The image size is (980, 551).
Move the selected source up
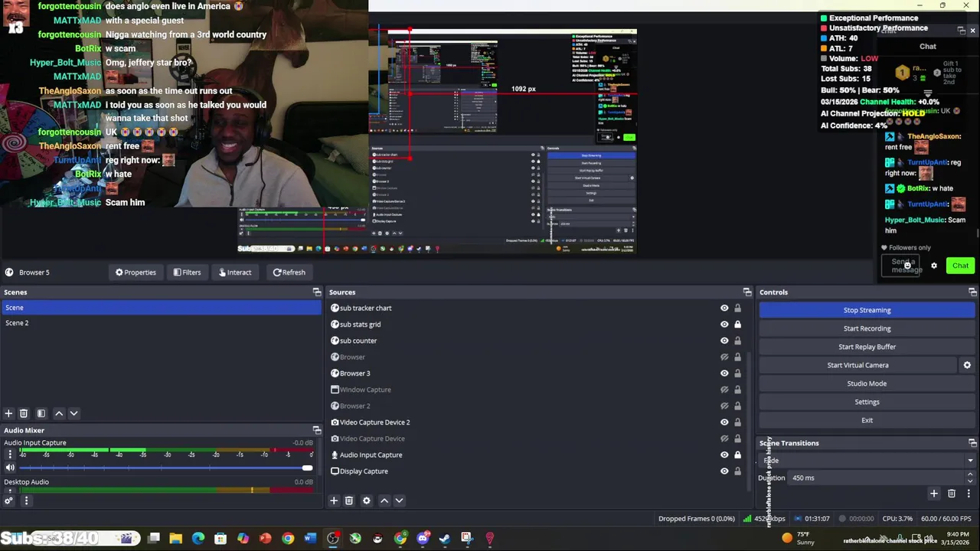pos(384,500)
